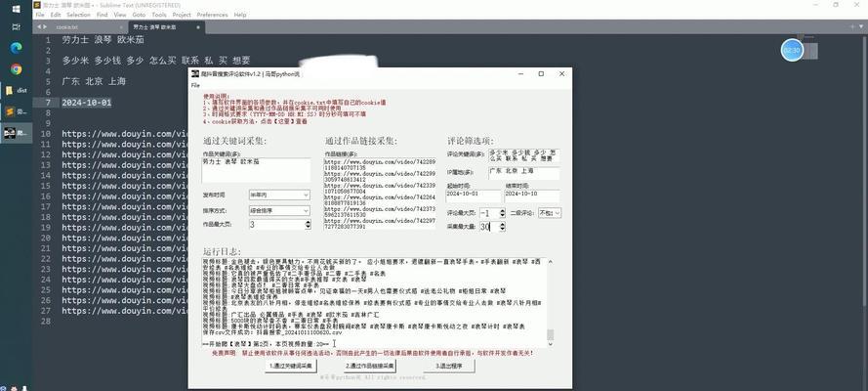Open Sublime Help menu
The width and height of the screenshot is (868, 391).
pos(239,15)
